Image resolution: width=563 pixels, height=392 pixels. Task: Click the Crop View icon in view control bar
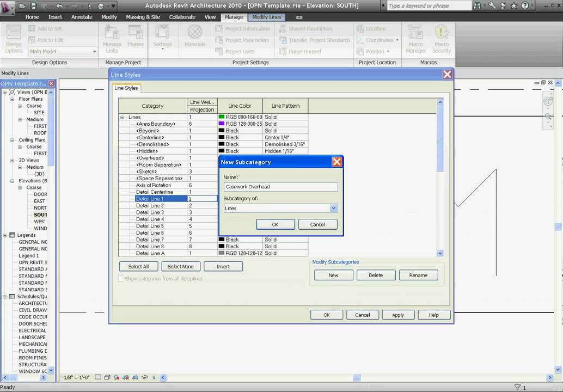coord(126,377)
